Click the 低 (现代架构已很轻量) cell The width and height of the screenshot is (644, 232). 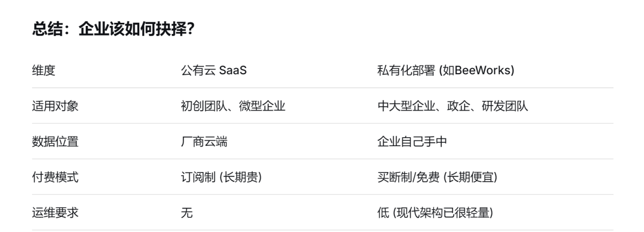coord(435,212)
